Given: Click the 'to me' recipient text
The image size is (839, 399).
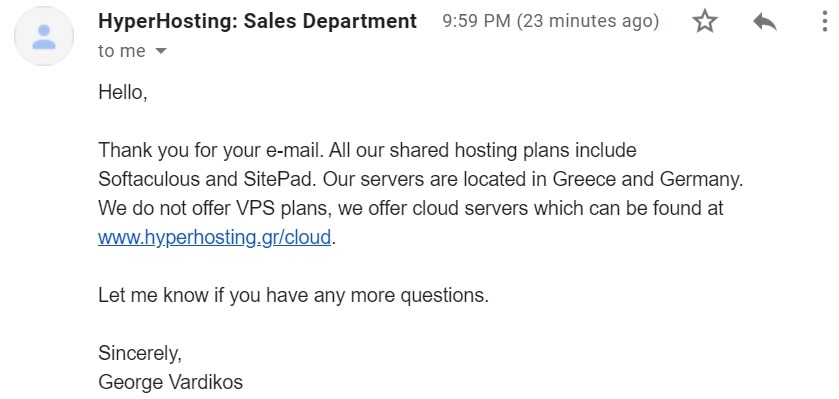Looking at the screenshot, I should 122,51.
